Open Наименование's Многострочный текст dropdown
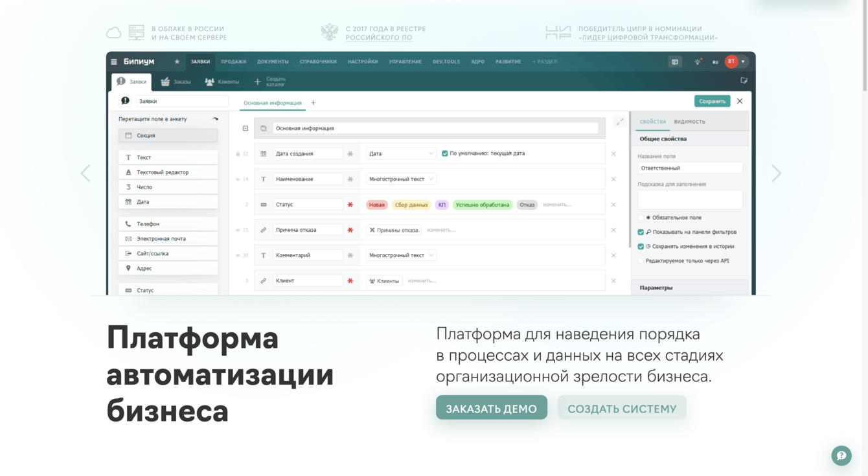This screenshot has height=476, width=868. pyautogui.click(x=401, y=179)
